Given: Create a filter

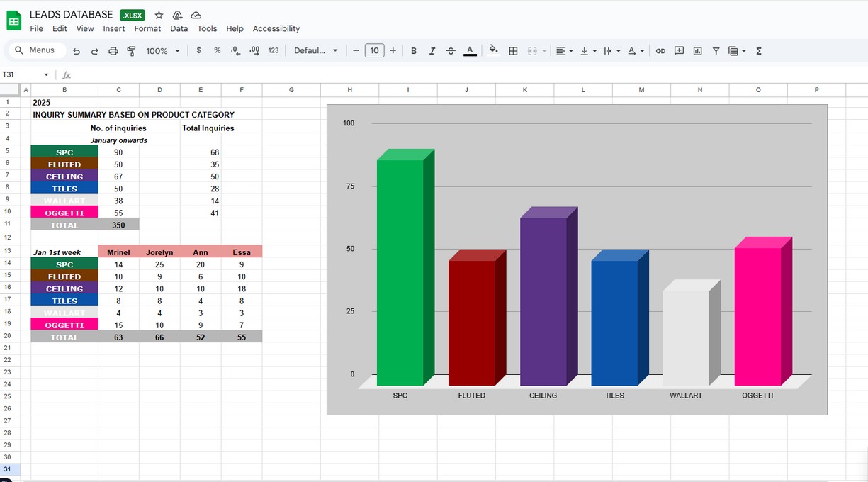Looking at the screenshot, I should pyautogui.click(x=716, y=51).
